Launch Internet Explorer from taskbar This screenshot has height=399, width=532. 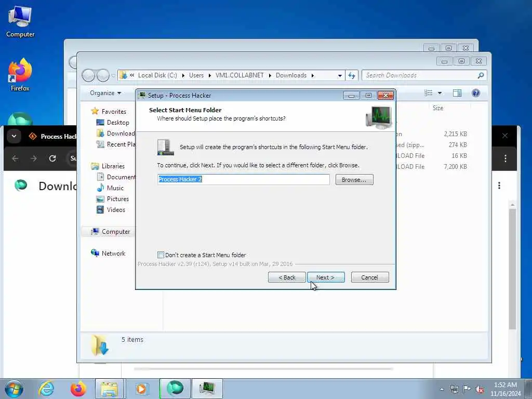[46, 389]
